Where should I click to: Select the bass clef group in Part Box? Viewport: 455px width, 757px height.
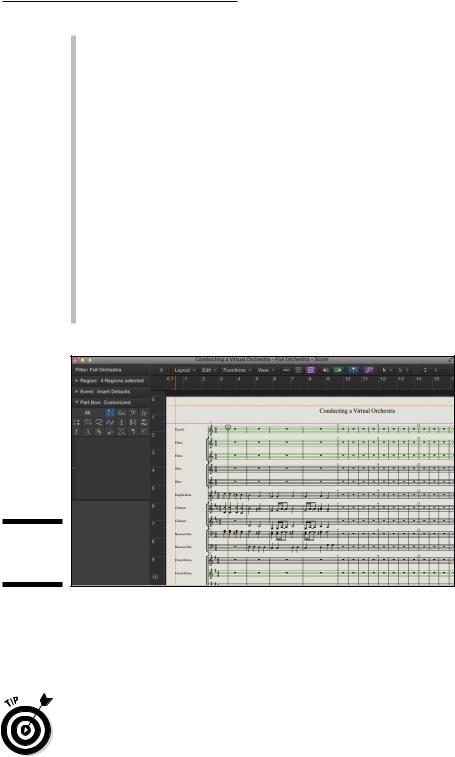[132, 413]
